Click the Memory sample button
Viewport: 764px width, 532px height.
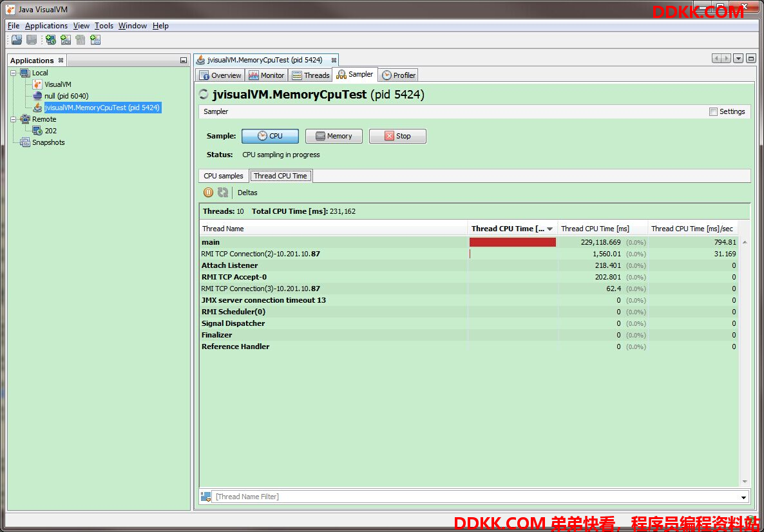(x=334, y=137)
